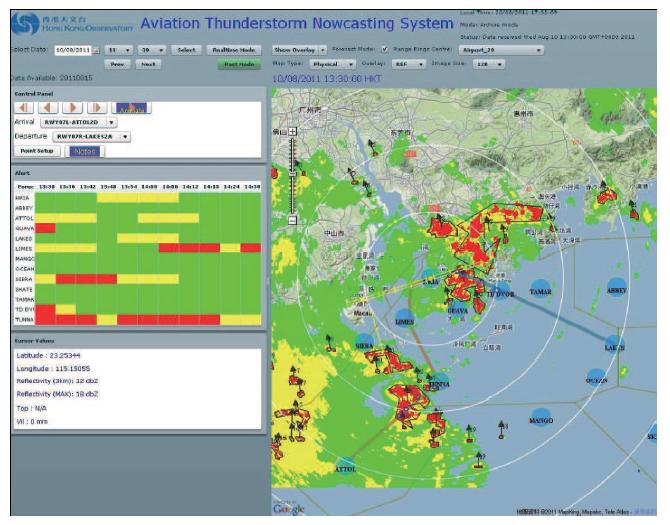Click the Point Setup button
The width and height of the screenshot is (670, 525).
pyautogui.click(x=38, y=150)
